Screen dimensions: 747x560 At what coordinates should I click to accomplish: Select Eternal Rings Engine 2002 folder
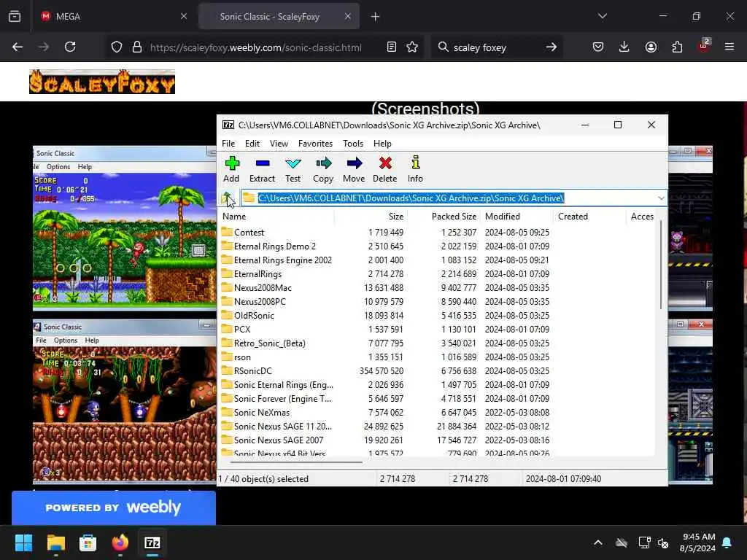click(282, 260)
